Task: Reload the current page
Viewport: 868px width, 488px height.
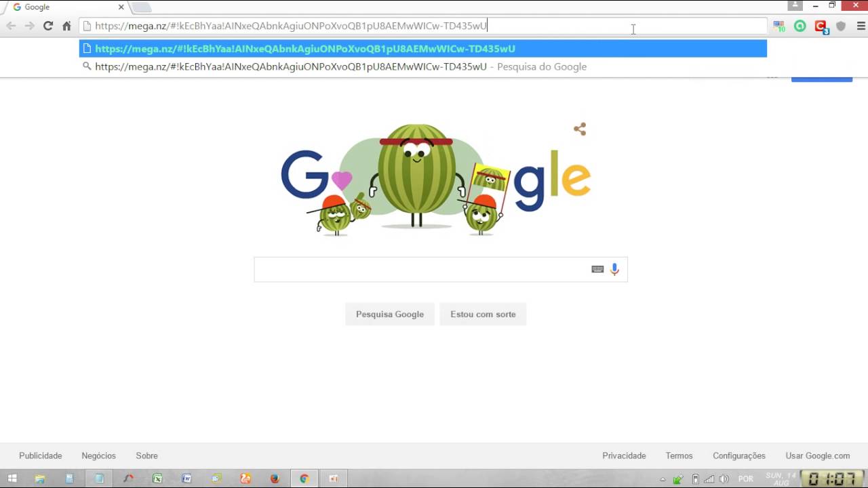Action: pyautogui.click(x=47, y=26)
